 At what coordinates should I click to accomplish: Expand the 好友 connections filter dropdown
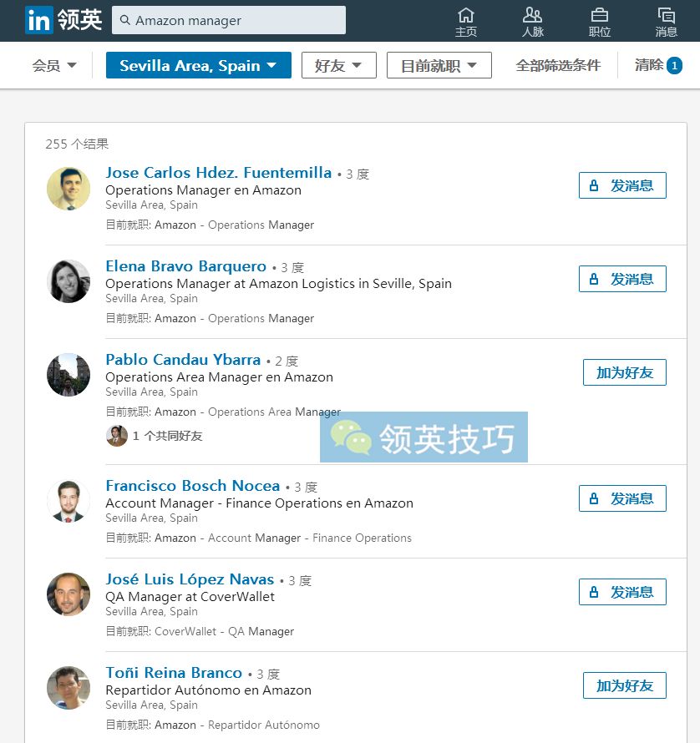point(338,65)
